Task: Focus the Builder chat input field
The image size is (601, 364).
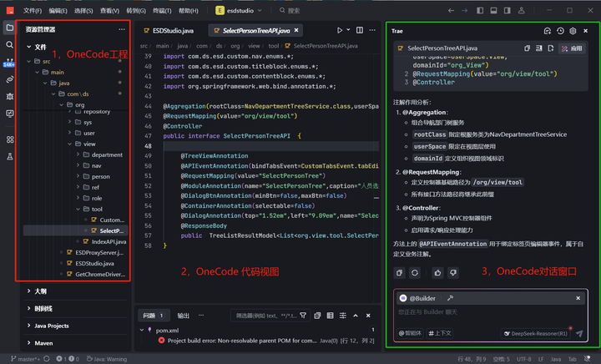Action: (x=491, y=312)
